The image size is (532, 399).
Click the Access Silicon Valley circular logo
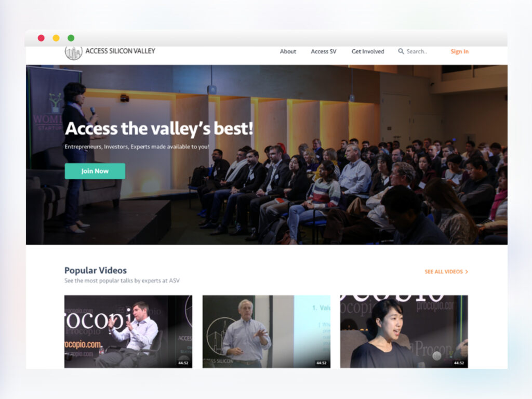[x=74, y=52]
